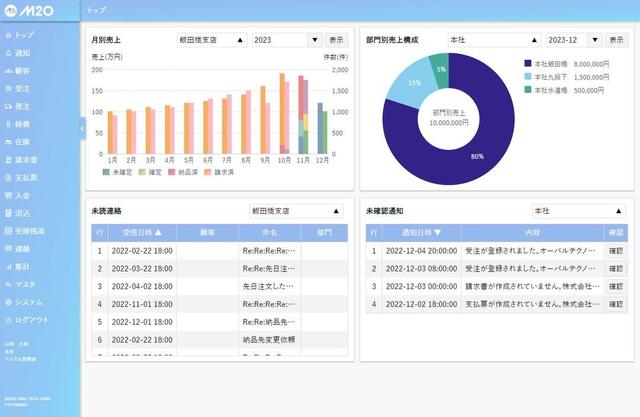Toggle the 納品済 legend series in bar chart
The width and height of the screenshot is (640, 417).
coord(172,172)
